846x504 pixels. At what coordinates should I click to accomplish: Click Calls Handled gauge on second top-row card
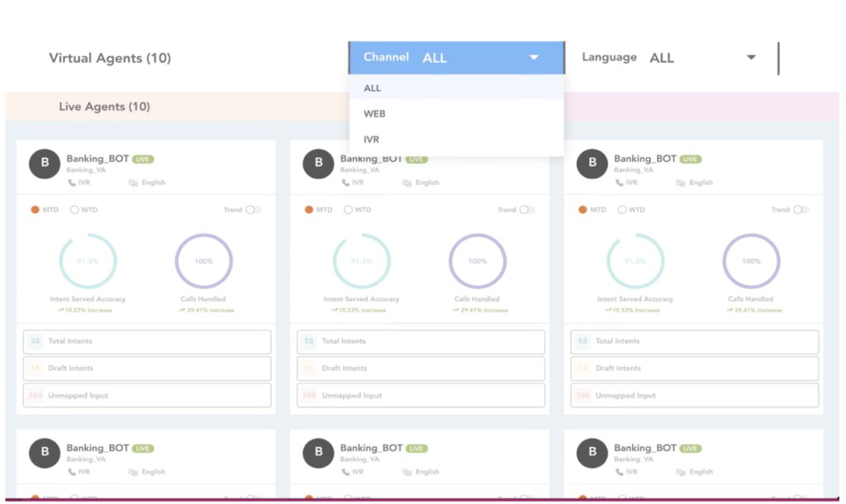[x=478, y=261]
